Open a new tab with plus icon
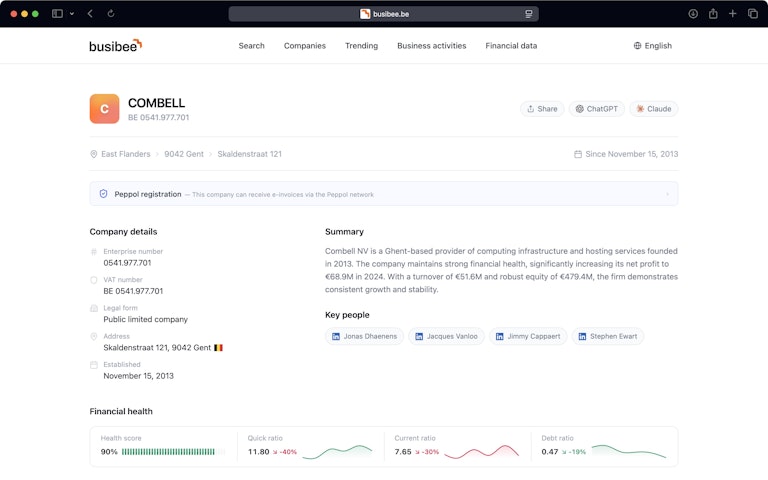Viewport: 768px width, 480px height. point(733,14)
